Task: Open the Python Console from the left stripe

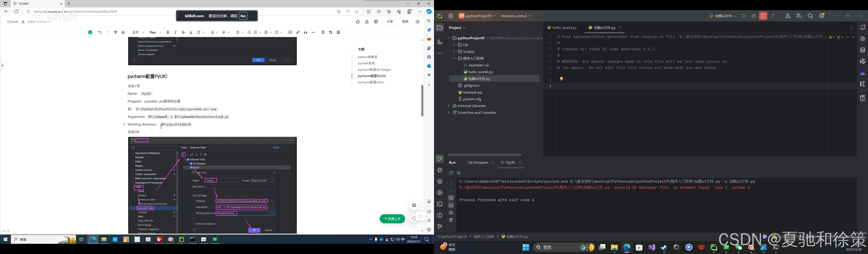Action: click(x=440, y=170)
